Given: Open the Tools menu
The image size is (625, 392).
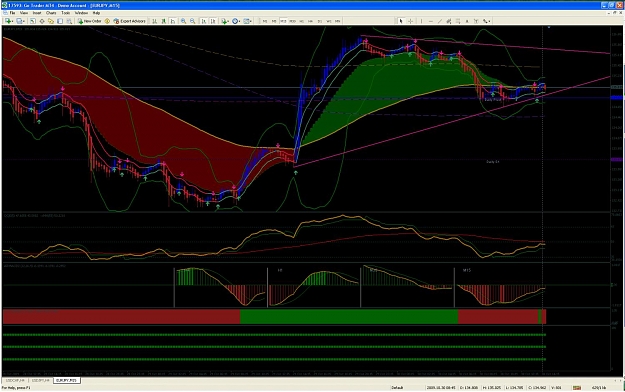Looking at the screenshot, I should pyautogui.click(x=65, y=13).
